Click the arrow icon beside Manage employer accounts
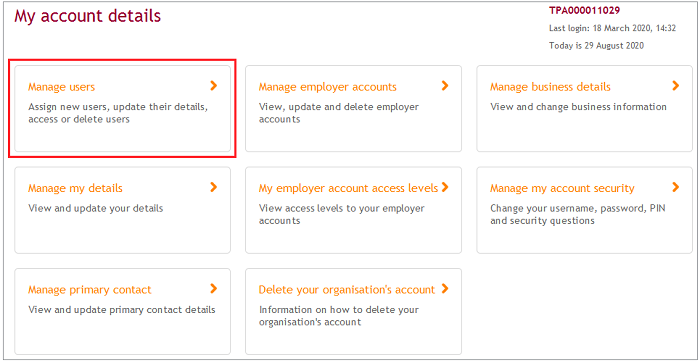 click(445, 86)
